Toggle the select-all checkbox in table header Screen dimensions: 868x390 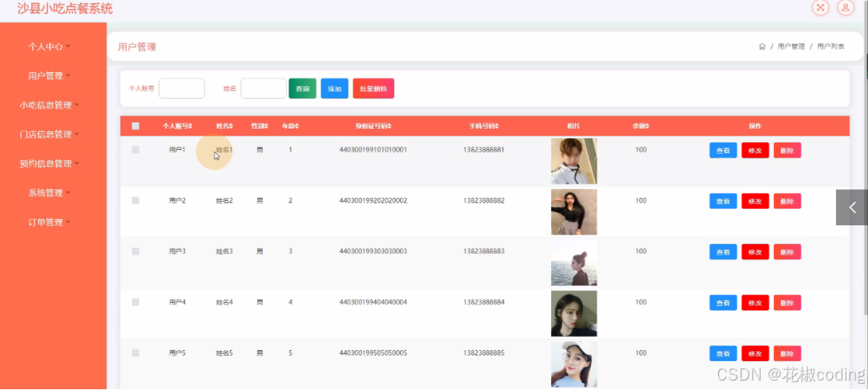[x=136, y=126]
